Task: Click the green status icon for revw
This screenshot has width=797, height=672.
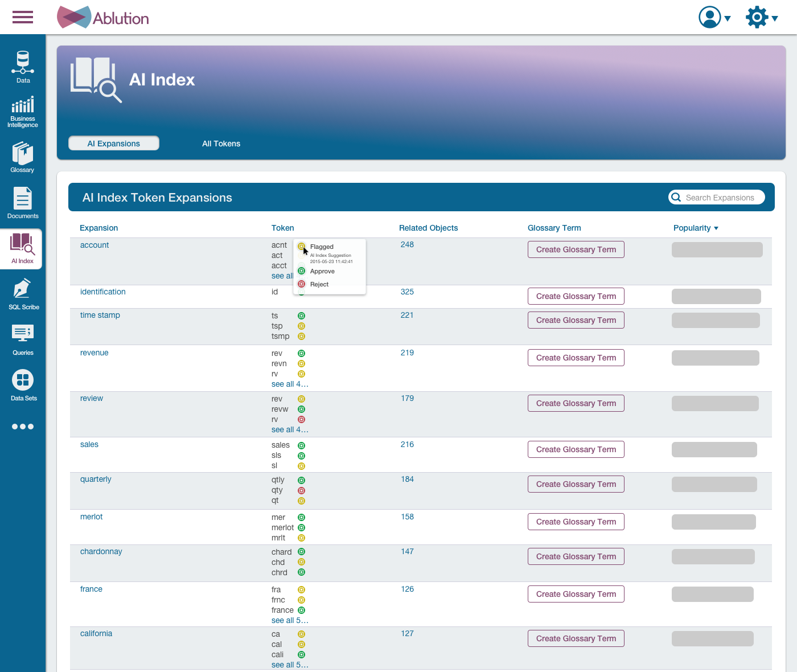Action: [x=302, y=409]
